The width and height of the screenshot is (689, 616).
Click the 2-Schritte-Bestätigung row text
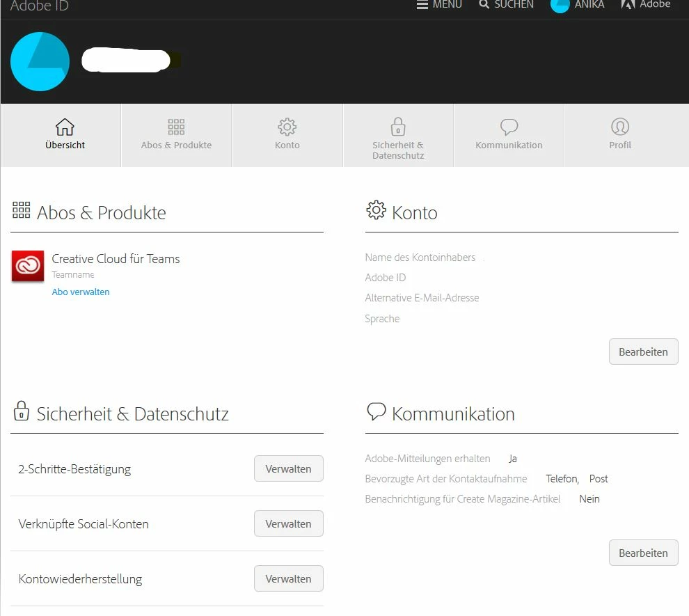coord(74,469)
